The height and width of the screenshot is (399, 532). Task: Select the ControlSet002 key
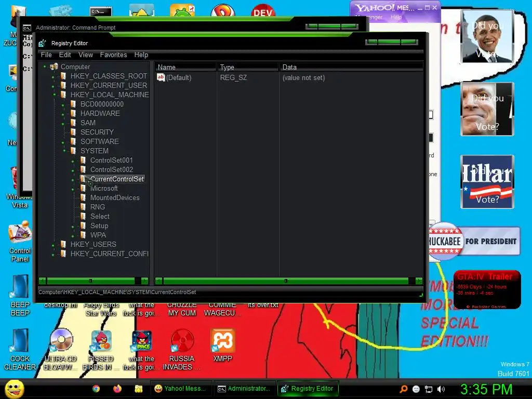tap(111, 169)
